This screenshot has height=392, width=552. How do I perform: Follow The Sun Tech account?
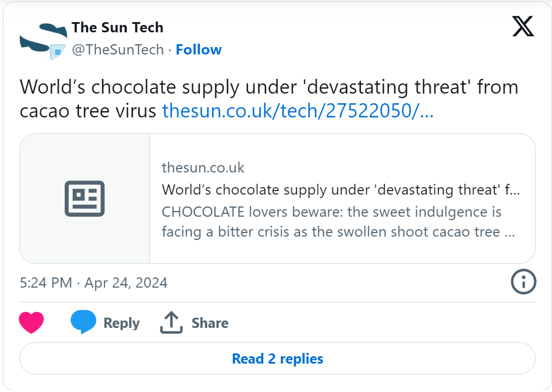[x=199, y=49]
